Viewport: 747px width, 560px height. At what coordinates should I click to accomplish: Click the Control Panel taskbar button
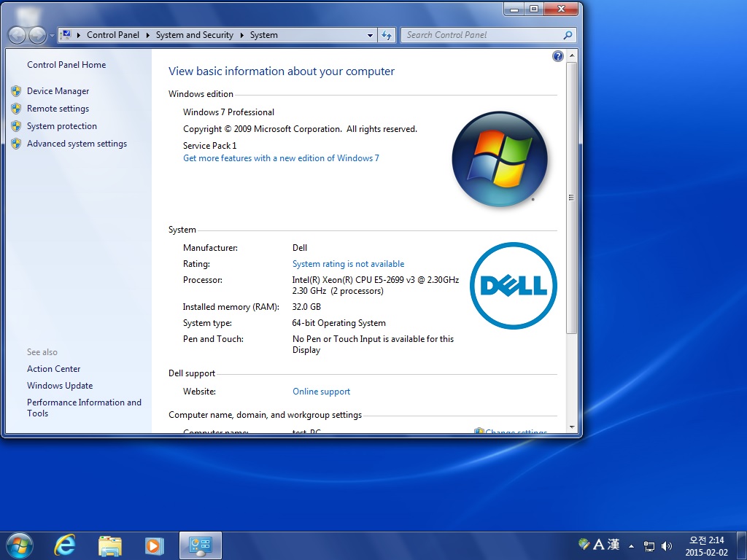point(200,545)
